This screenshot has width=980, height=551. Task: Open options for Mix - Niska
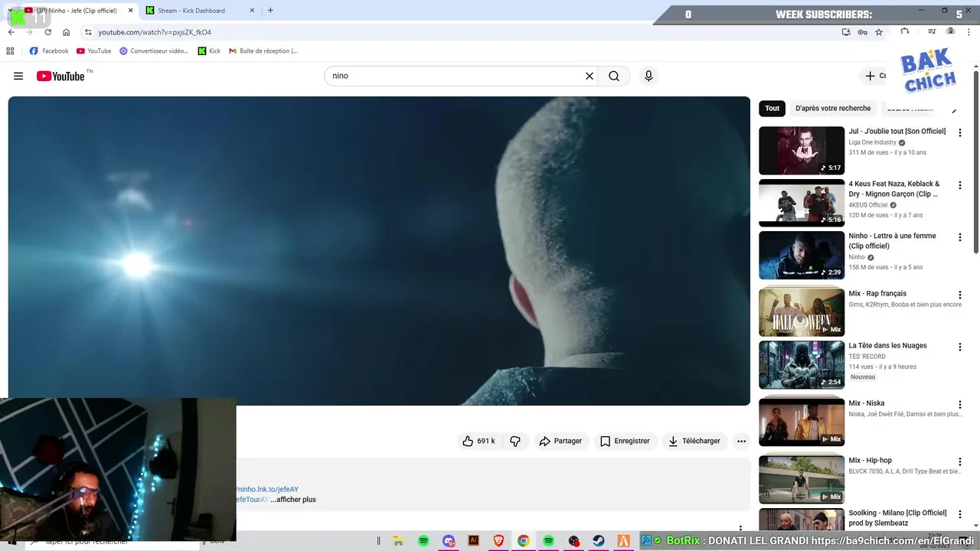[x=959, y=404]
